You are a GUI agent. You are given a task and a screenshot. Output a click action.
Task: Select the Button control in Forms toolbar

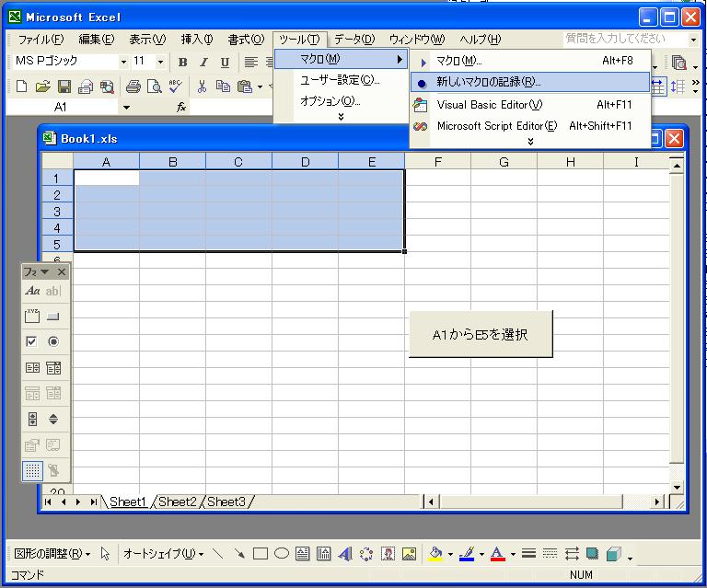(x=53, y=316)
